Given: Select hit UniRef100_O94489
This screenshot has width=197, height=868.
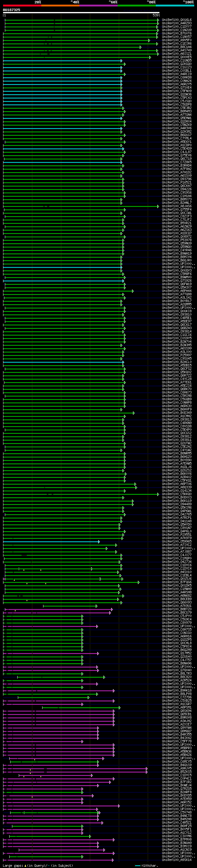Looking at the screenshot, I should pyautogui.click(x=177, y=504).
